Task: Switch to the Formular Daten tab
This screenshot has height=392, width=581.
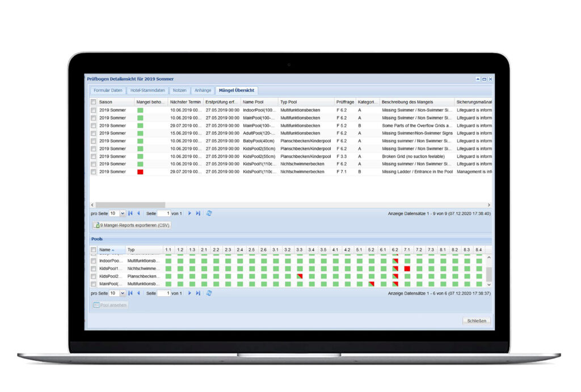Action: coord(108,90)
